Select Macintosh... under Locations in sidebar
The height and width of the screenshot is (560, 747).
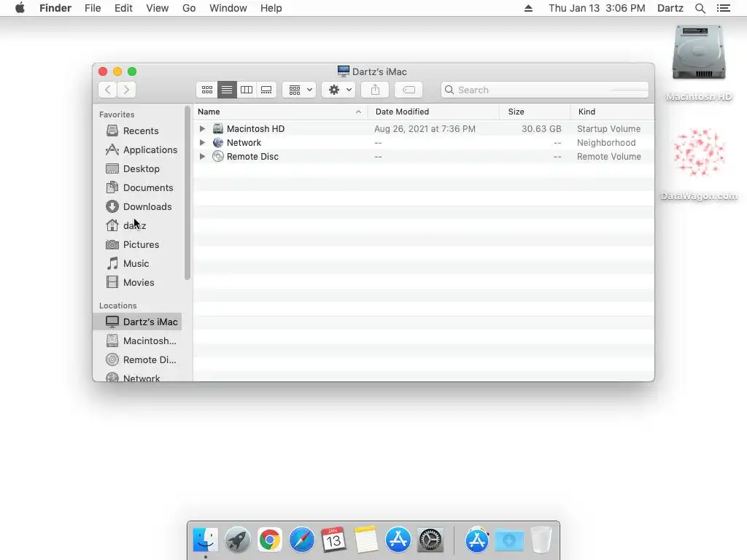137,341
